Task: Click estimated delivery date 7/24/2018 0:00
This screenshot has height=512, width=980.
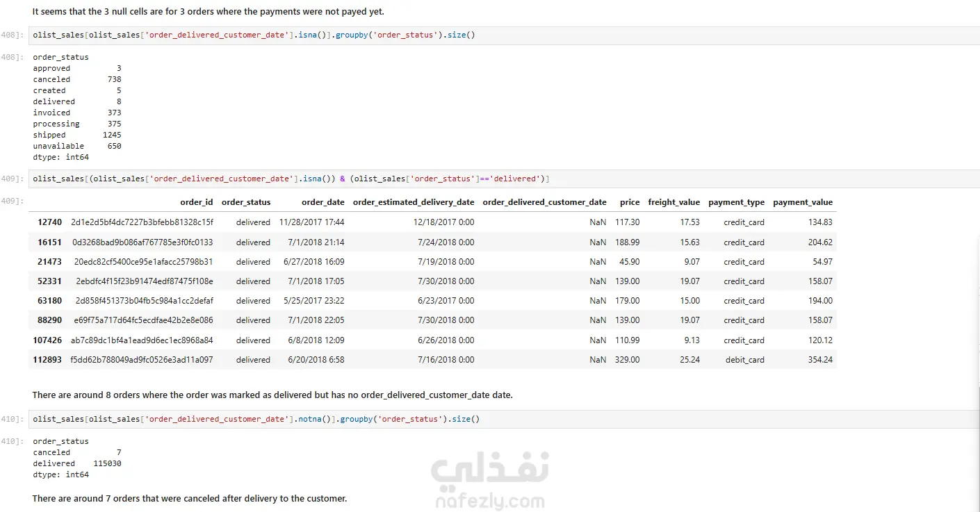Action: [446, 242]
